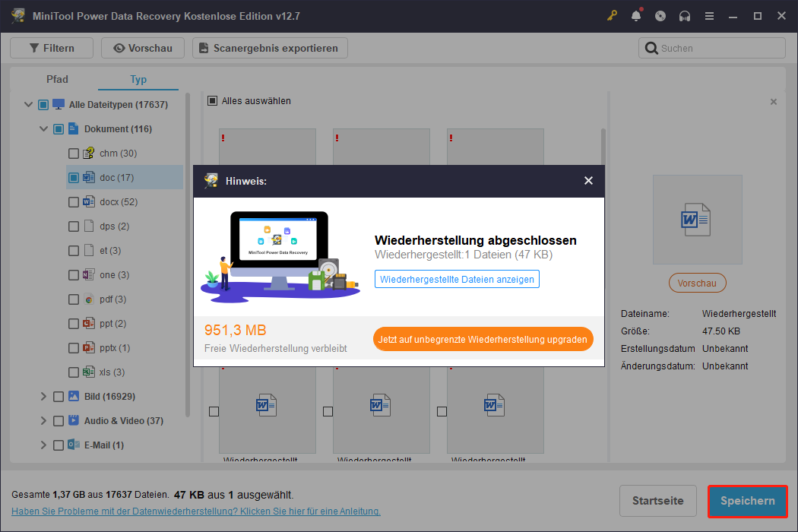Switch to the Pfad tab
798x532 pixels.
tap(57, 79)
